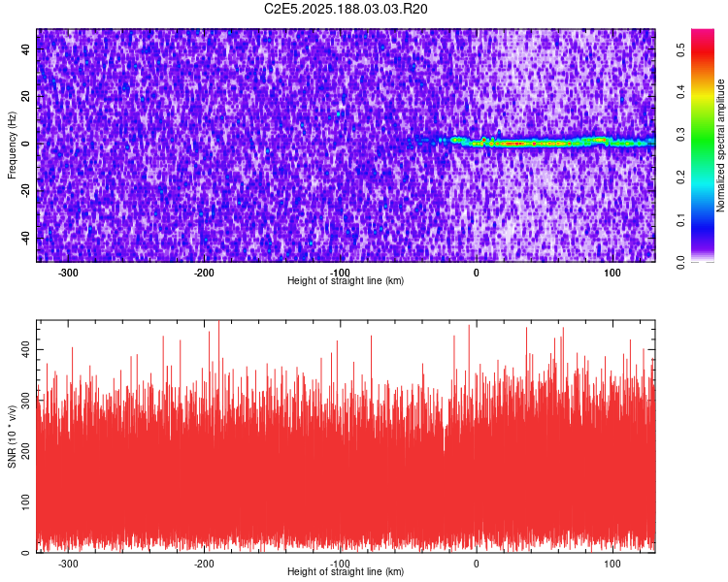
Task: Click the SNR plot 0 km tick label
Action: pos(476,564)
